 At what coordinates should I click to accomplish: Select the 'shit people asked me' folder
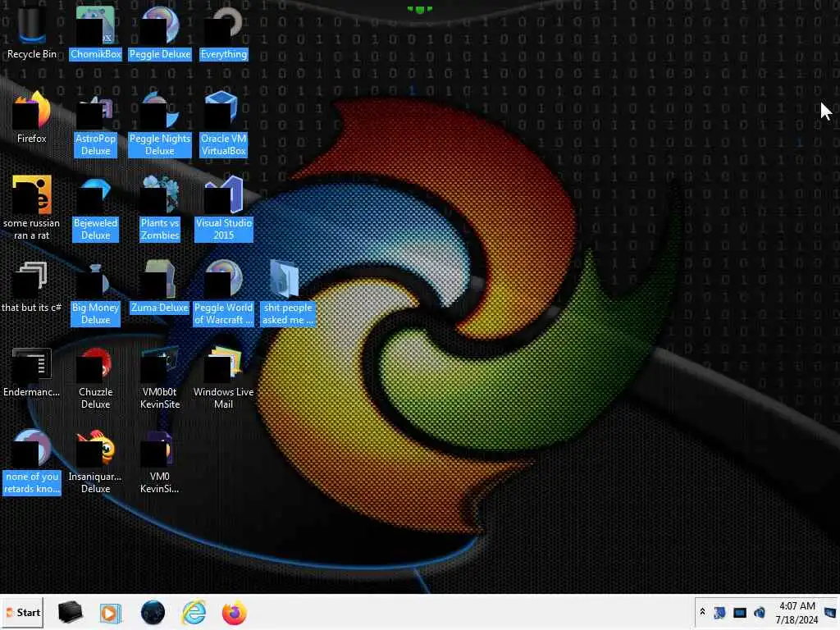point(288,293)
